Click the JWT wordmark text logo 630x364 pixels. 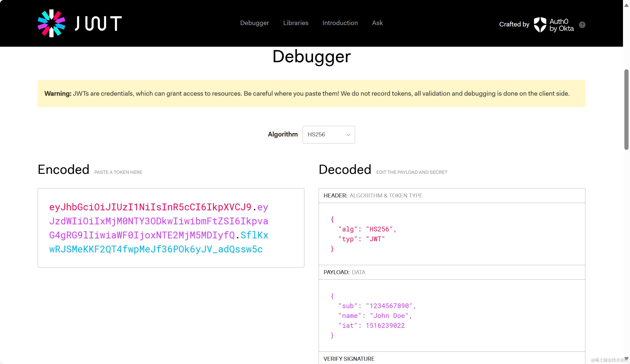[98, 23]
